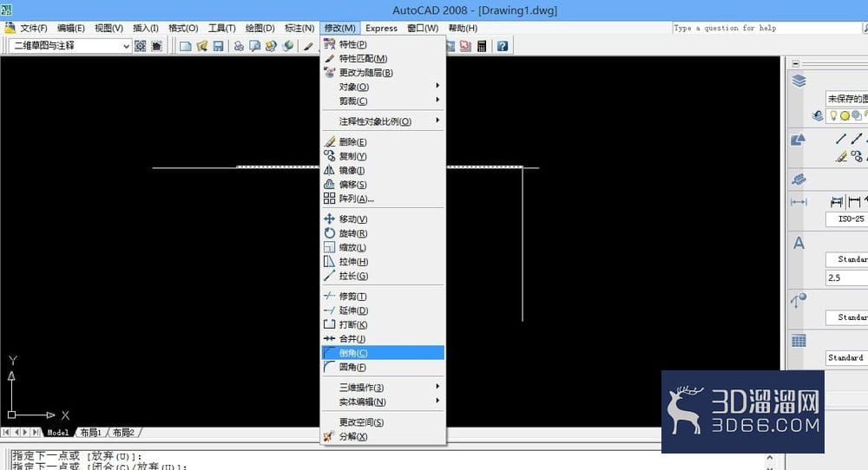This screenshot has height=470, width=868.
Task: Open the 帮助(H) menu
Action: click(463, 28)
